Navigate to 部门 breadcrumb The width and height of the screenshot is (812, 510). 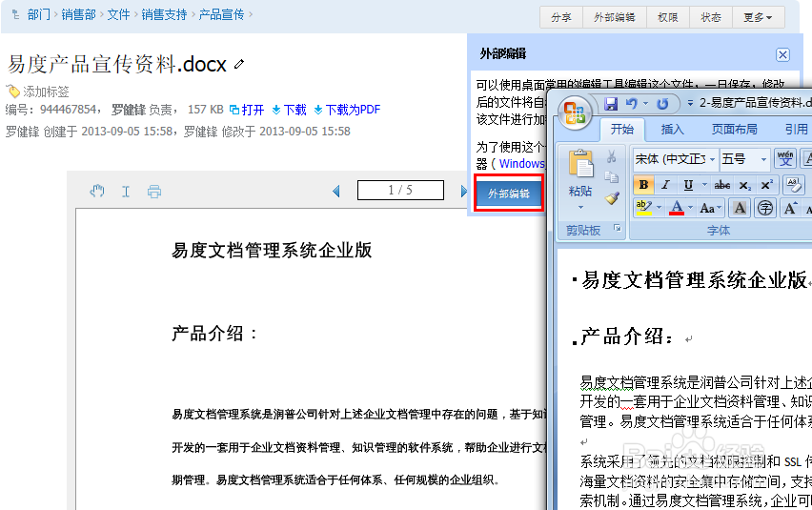(x=39, y=14)
